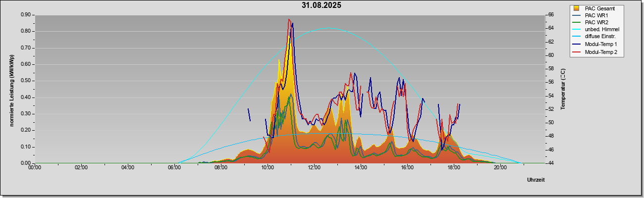Click the 00:00 tick on the time axis
This screenshot has width=644, height=198.
tap(35, 167)
